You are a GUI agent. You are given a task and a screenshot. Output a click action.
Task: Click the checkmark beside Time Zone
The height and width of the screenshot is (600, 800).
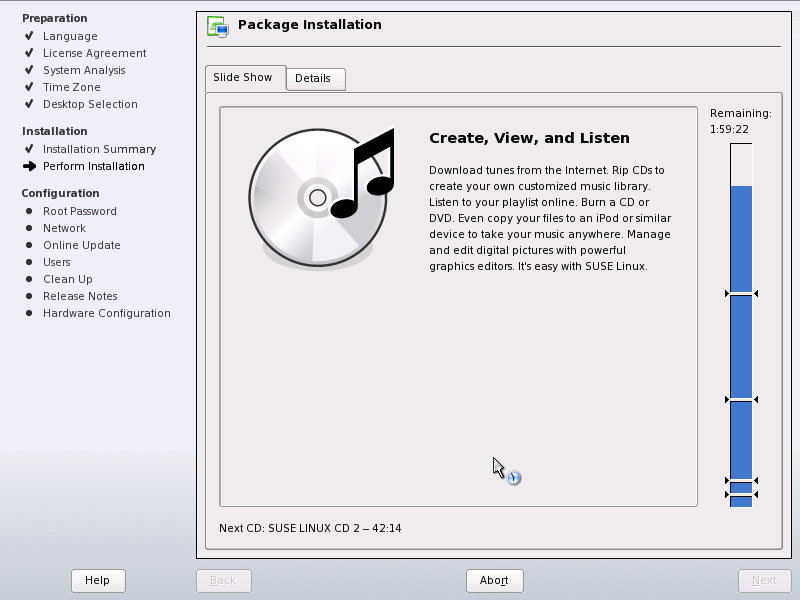pyautogui.click(x=29, y=86)
